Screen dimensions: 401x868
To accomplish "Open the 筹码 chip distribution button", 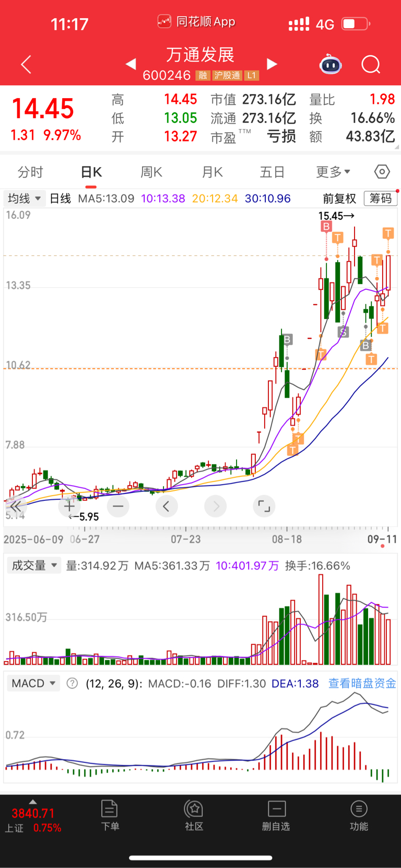I will 381,198.
